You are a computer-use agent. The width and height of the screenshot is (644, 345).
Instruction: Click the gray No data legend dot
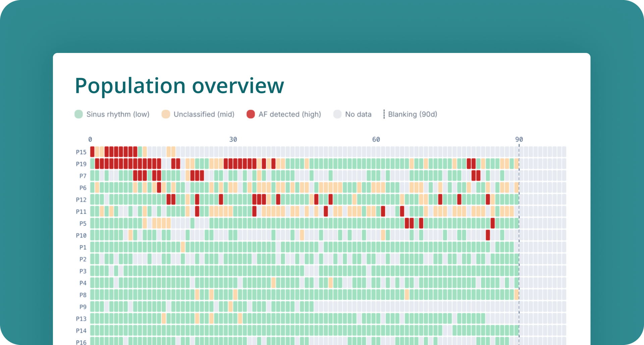[338, 114]
